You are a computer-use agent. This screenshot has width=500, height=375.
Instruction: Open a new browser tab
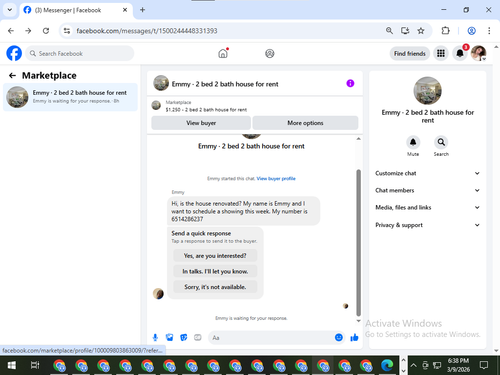coord(142,10)
